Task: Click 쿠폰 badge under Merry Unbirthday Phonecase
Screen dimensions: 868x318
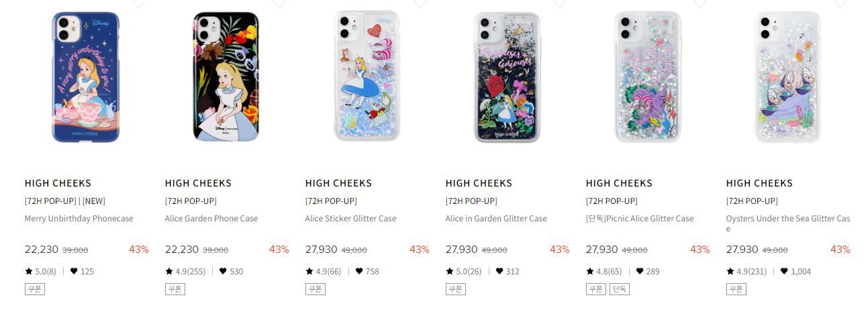Action: click(34, 289)
